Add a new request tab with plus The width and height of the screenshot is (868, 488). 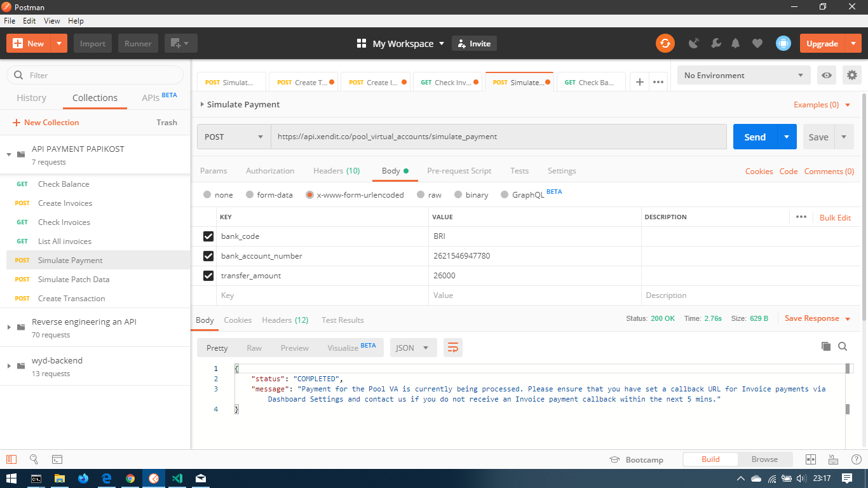pyautogui.click(x=640, y=82)
